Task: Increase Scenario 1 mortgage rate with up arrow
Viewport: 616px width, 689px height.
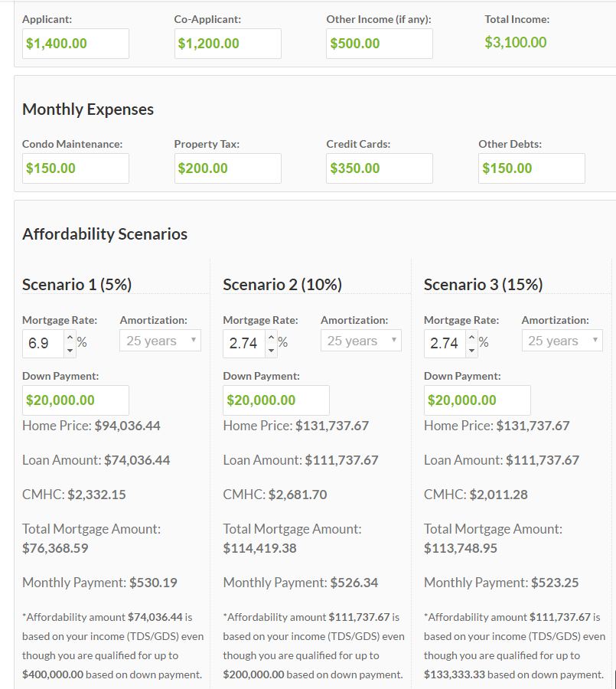Action: [x=70, y=336]
